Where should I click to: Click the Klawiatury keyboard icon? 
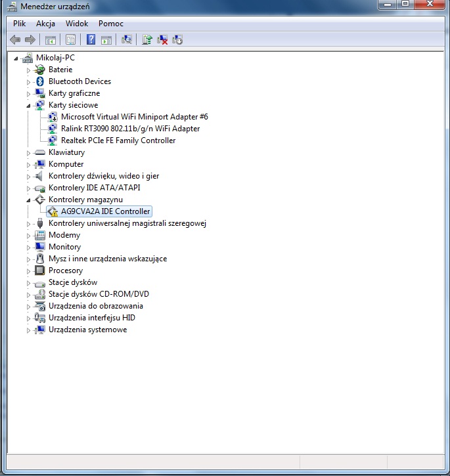(40, 152)
